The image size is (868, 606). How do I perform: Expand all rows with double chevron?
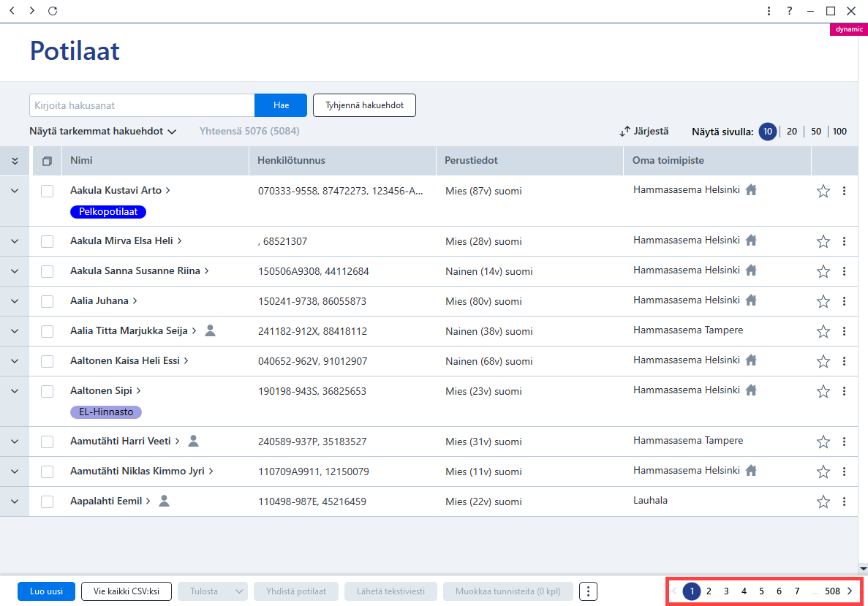(15, 161)
